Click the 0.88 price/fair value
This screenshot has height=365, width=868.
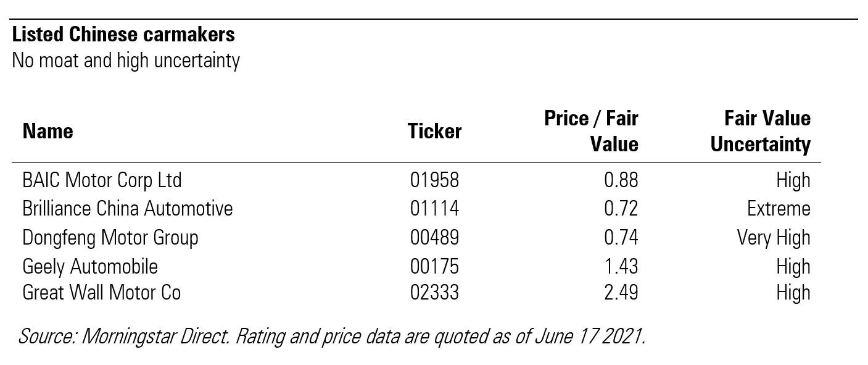(621, 180)
